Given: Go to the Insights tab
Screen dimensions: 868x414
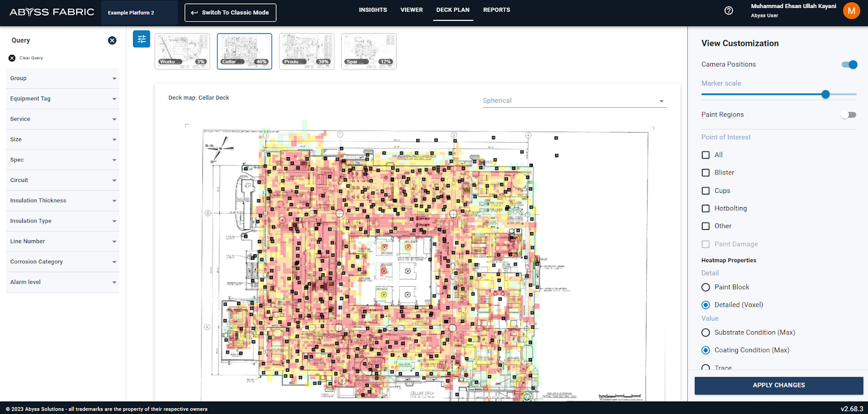Looking at the screenshot, I should (373, 10).
